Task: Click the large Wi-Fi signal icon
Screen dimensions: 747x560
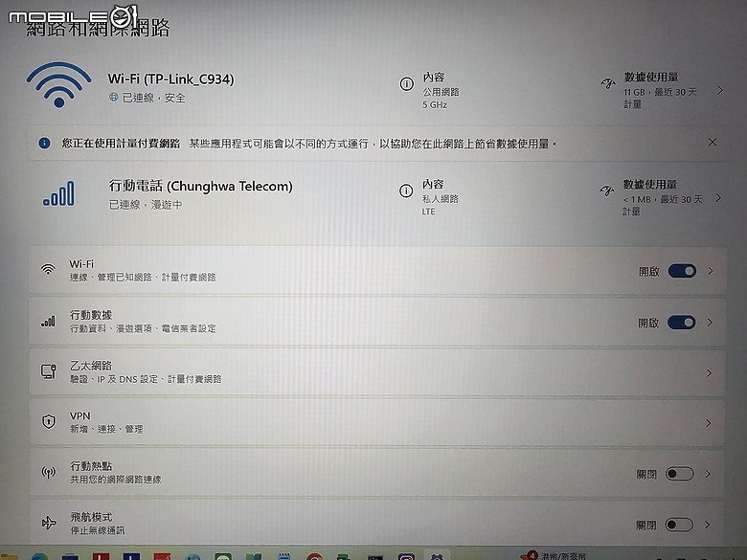Action: coord(58,84)
